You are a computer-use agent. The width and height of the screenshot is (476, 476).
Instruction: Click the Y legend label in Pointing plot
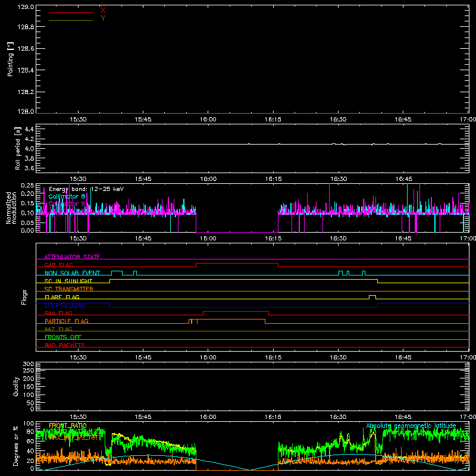pyautogui.click(x=103, y=18)
